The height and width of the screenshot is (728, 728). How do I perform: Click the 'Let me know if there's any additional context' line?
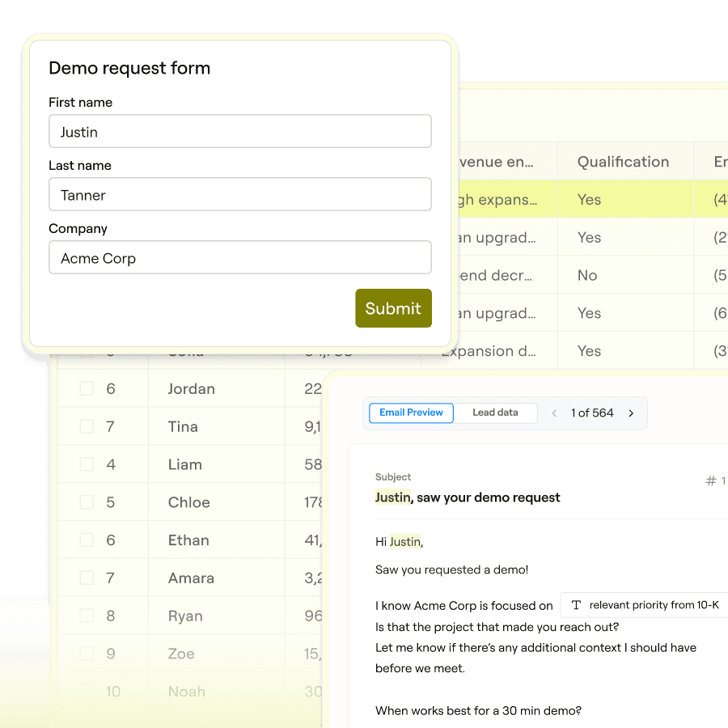[535, 648]
